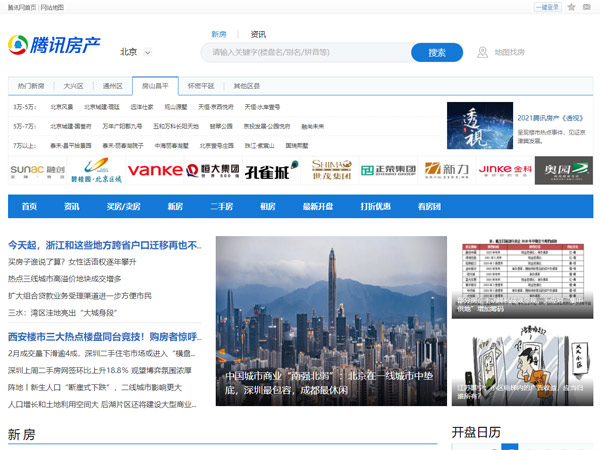Open 新房 in the blue nav bar
The image size is (600, 450).
[175, 207]
